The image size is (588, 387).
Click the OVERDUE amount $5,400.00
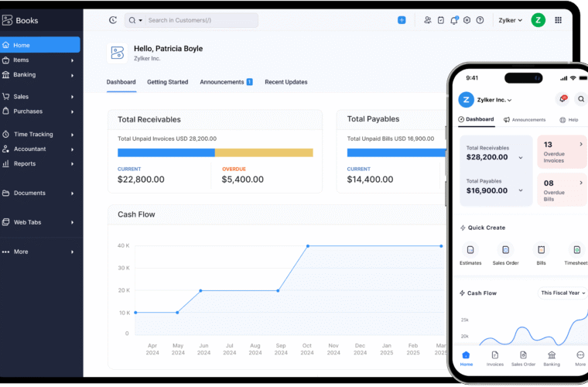coord(243,180)
